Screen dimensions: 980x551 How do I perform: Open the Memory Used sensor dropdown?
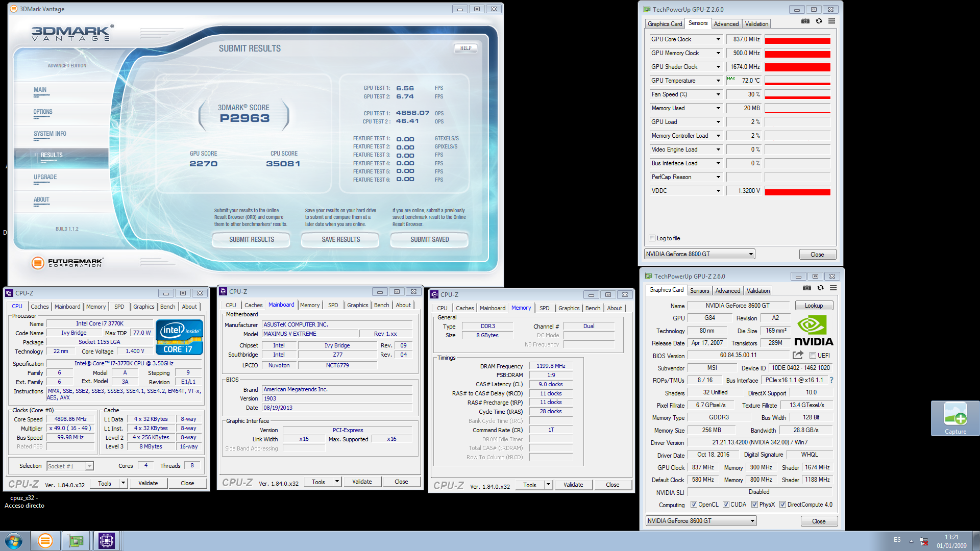coord(718,108)
